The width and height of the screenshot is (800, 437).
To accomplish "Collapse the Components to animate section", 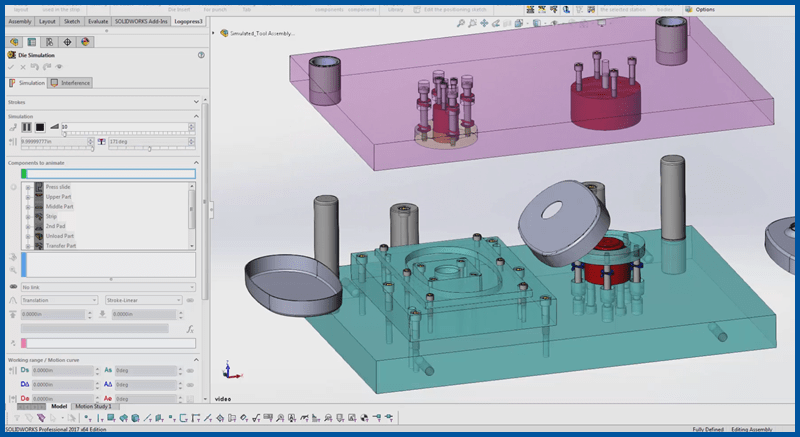I will click(196, 163).
